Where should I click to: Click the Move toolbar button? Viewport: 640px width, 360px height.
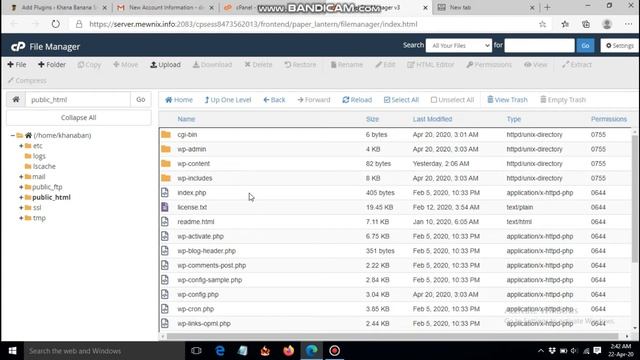[125, 64]
